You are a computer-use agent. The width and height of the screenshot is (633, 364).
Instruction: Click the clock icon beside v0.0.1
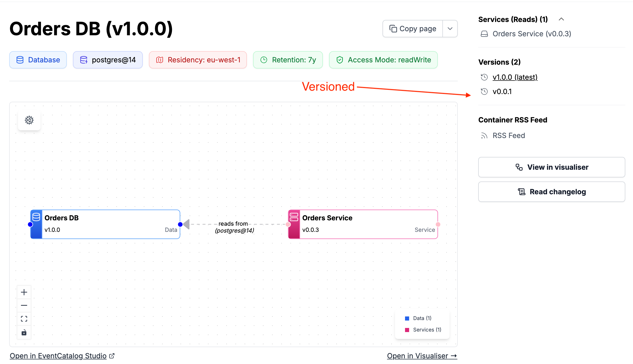tap(484, 92)
